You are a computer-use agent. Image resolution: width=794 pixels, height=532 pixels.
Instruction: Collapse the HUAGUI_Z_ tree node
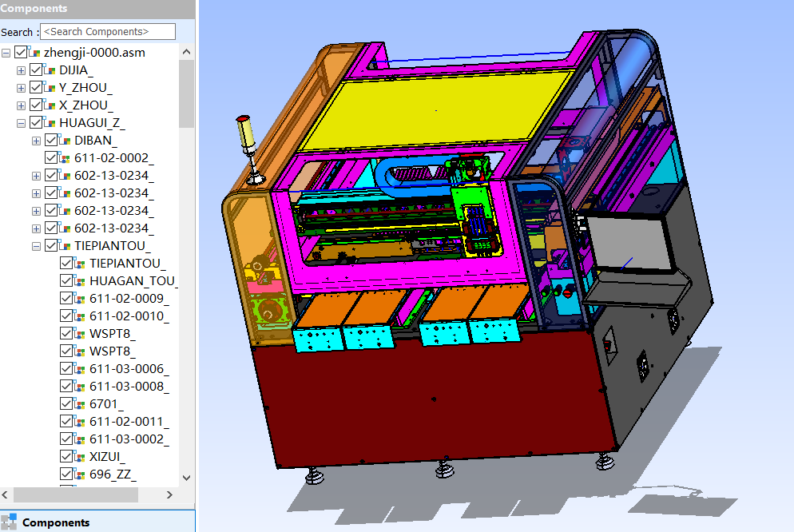pyautogui.click(x=22, y=123)
